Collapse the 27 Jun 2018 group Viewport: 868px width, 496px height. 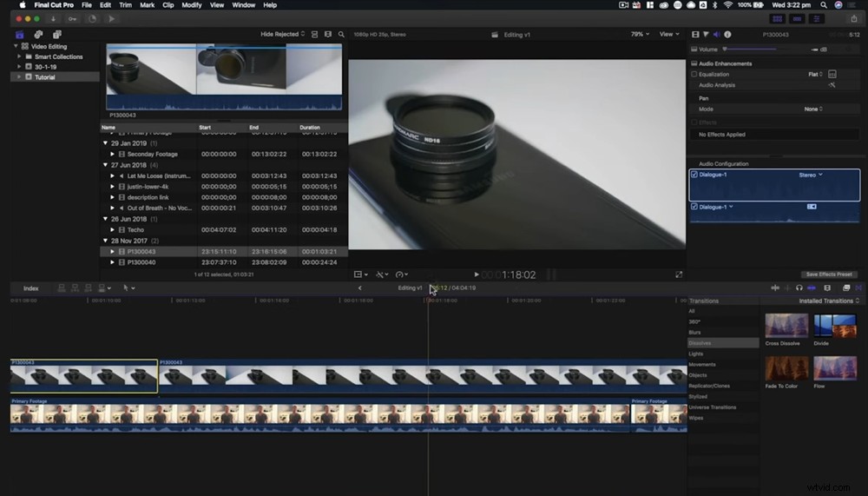coord(105,164)
